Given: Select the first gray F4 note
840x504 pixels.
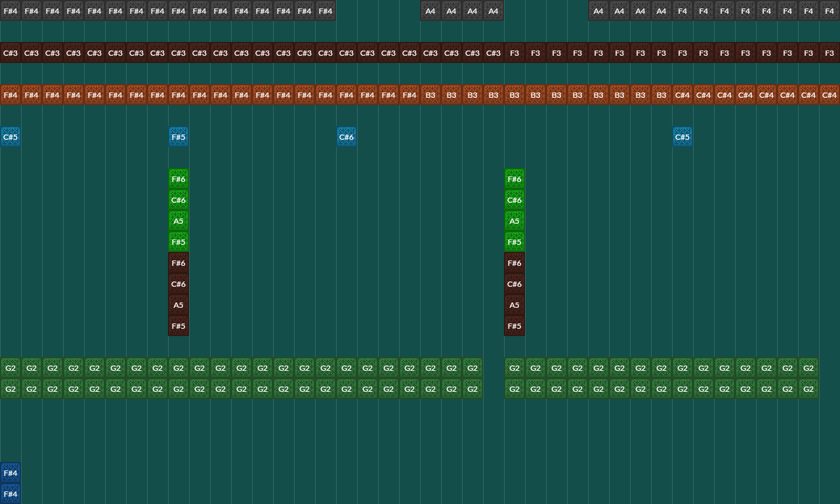Looking at the screenshot, I should 682,10.
